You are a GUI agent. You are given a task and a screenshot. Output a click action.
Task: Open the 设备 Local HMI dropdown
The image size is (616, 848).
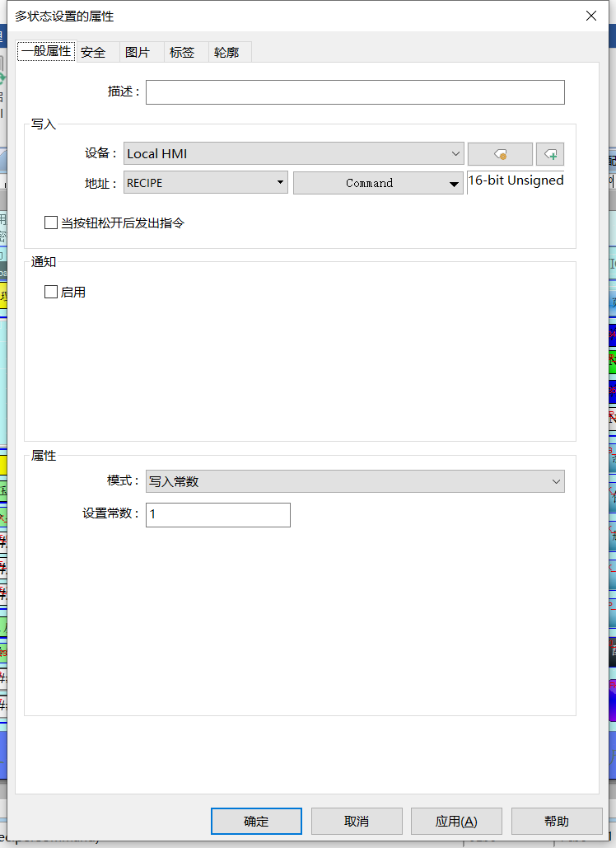(x=294, y=154)
